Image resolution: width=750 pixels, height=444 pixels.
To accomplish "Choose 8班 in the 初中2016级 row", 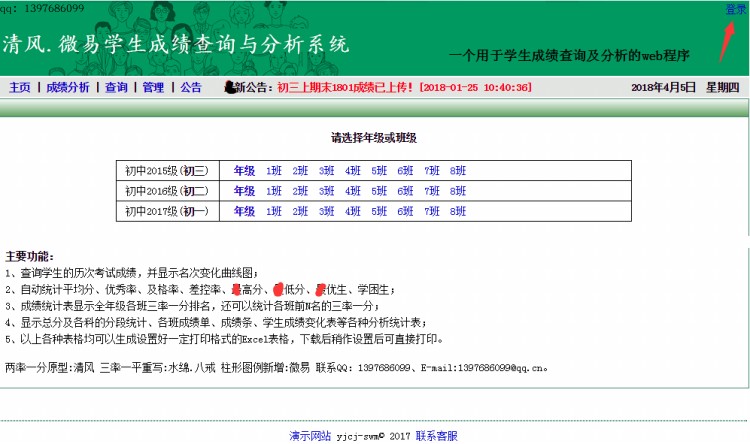I will pyautogui.click(x=458, y=191).
